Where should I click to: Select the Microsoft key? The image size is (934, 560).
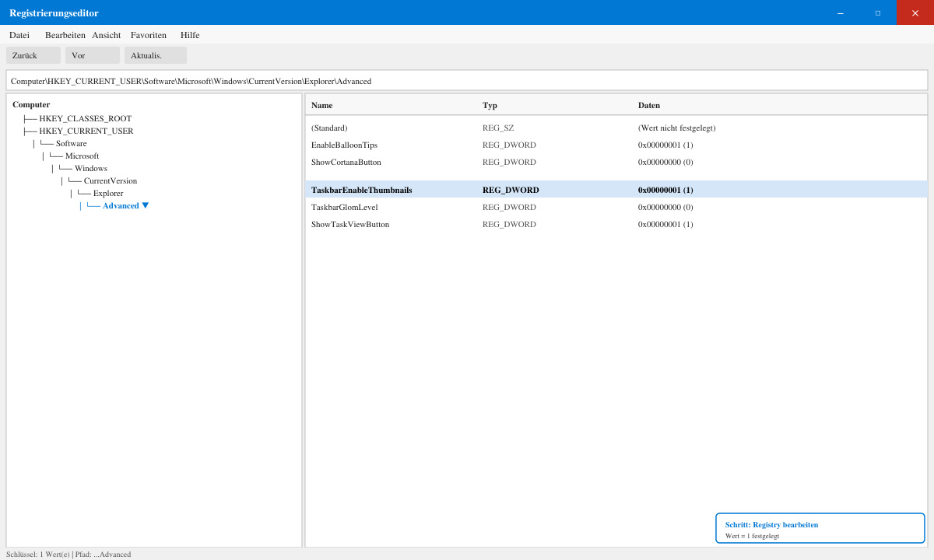pyautogui.click(x=83, y=156)
